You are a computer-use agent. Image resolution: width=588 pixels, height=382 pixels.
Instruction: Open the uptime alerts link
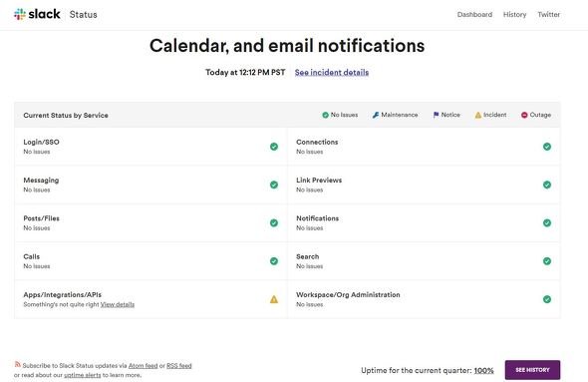click(x=82, y=375)
